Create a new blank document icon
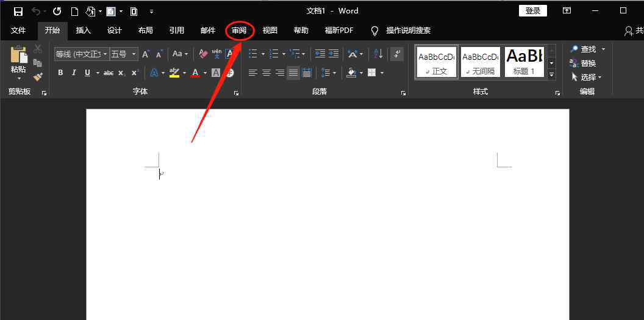The width and height of the screenshot is (644, 320). (x=74, y=12)
